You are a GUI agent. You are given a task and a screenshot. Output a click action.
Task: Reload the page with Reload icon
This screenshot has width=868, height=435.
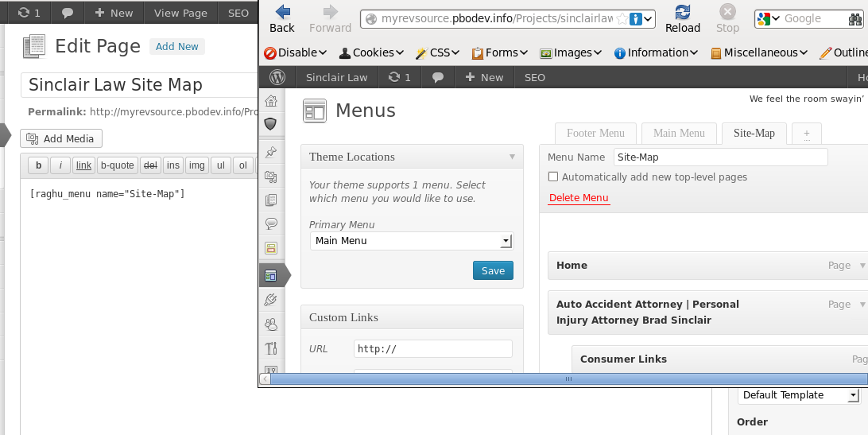click(683, 12)
